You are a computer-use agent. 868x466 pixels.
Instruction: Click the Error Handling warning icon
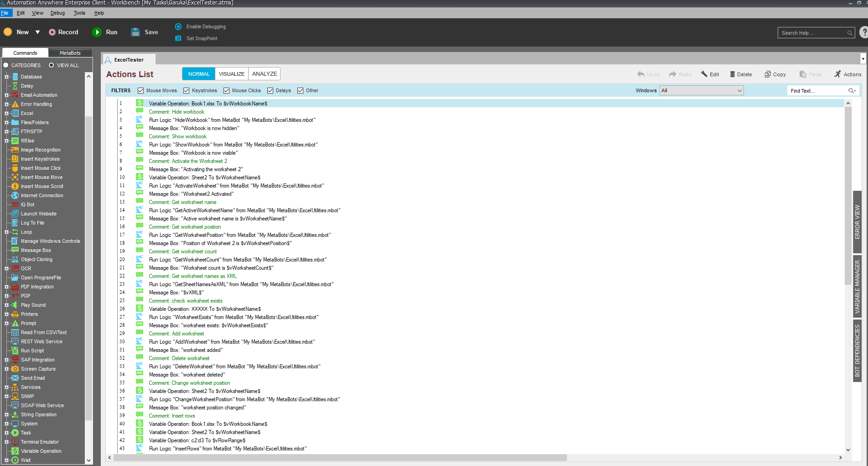point(15,104)
